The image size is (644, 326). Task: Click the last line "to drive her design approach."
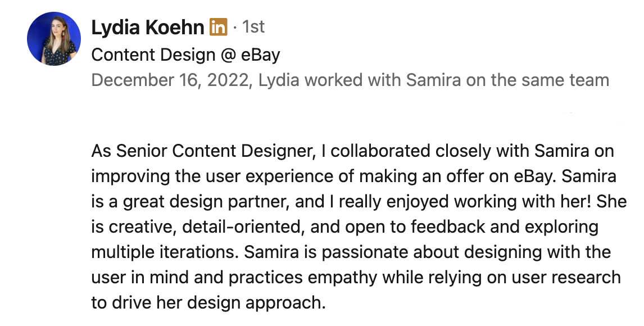tap(208, 303)
